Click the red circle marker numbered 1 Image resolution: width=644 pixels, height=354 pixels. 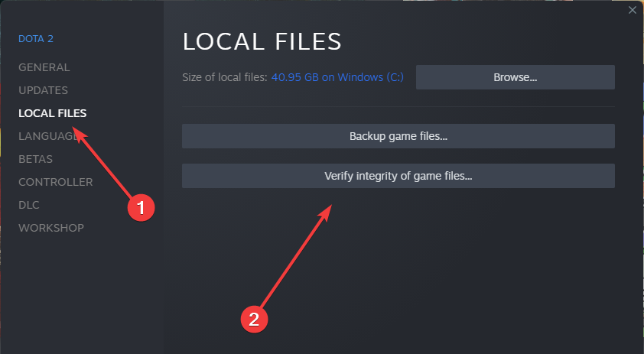pos(140,206)
